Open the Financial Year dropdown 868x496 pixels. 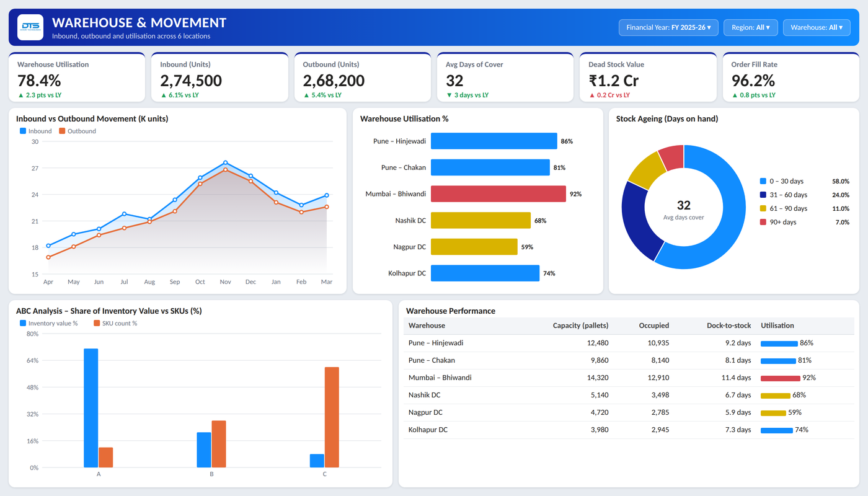[x=668, y=27]
